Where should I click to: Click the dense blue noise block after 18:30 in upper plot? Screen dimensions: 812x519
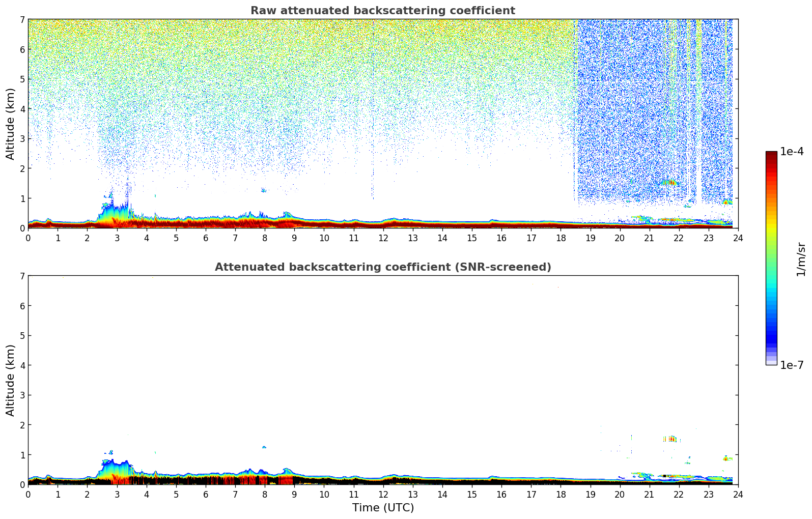(x=654, y=112)
